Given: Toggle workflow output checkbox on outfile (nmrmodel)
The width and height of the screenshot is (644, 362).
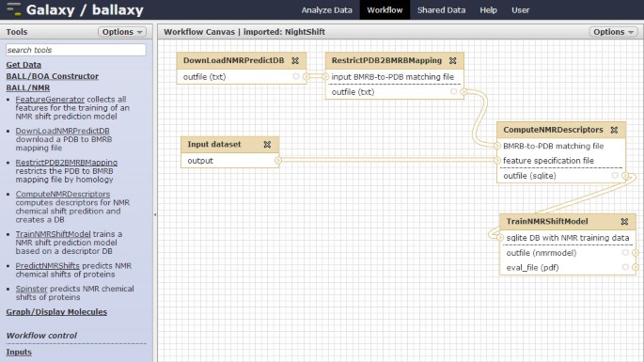Looking at the screenshot, I should pyautogui.click(x=625, y=253).
